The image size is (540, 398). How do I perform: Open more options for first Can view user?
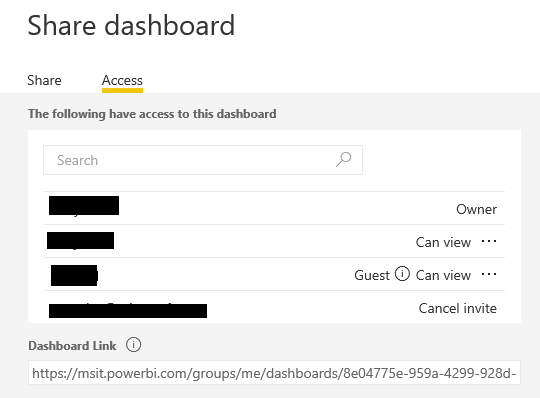(x=489, y=241)
